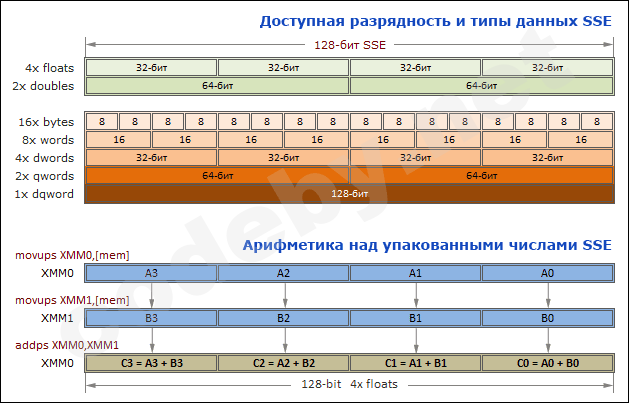The width and height of the screenshot is (629, 403).
Task: Select the "A3" cell
Action: coord(151,273)
